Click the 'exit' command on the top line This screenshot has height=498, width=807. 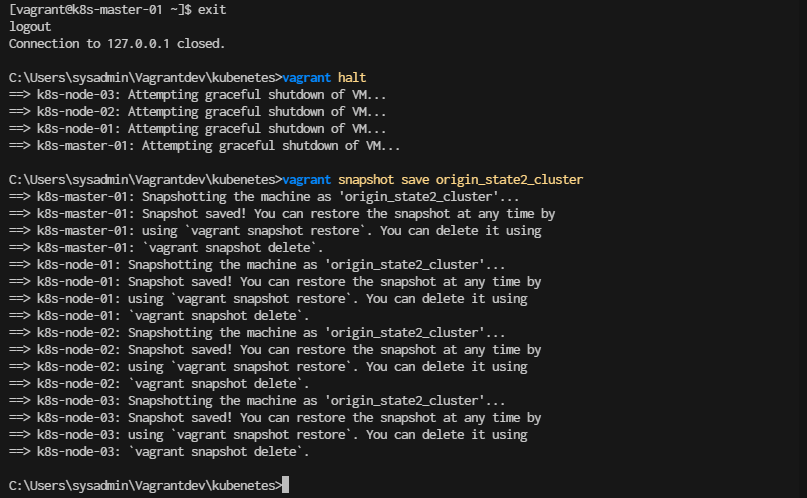click(212, 10)
